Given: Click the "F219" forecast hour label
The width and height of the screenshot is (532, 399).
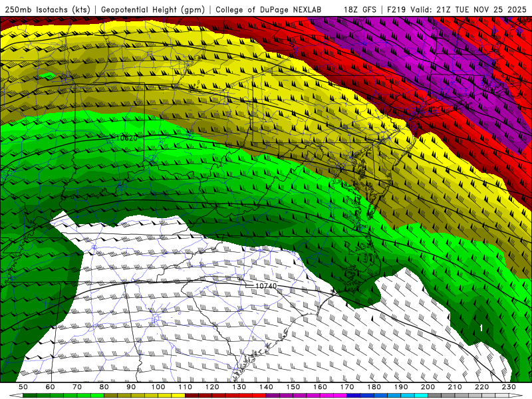Looking at the screenshot, I should tap(396, 9).
